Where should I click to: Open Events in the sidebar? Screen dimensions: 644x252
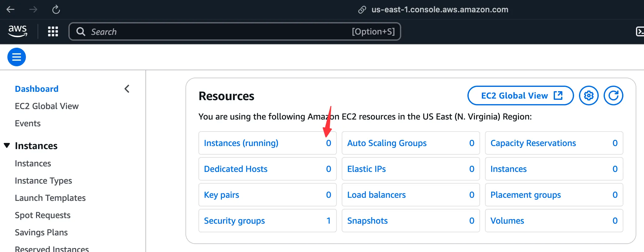[28, 123]
